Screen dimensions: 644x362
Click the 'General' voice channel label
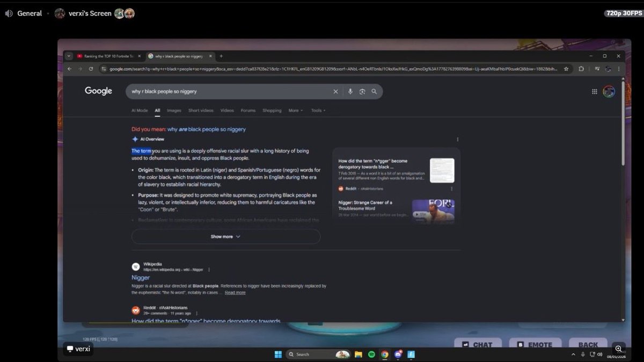(x=30, y=13)
